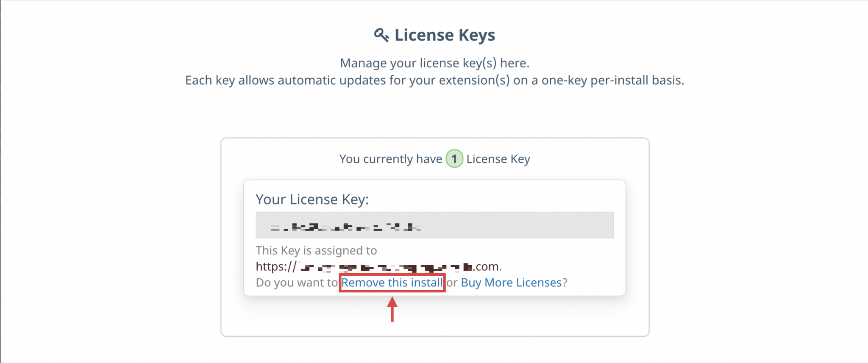
Task: Click the manage your license key description text
Action: tap(434, 63)
